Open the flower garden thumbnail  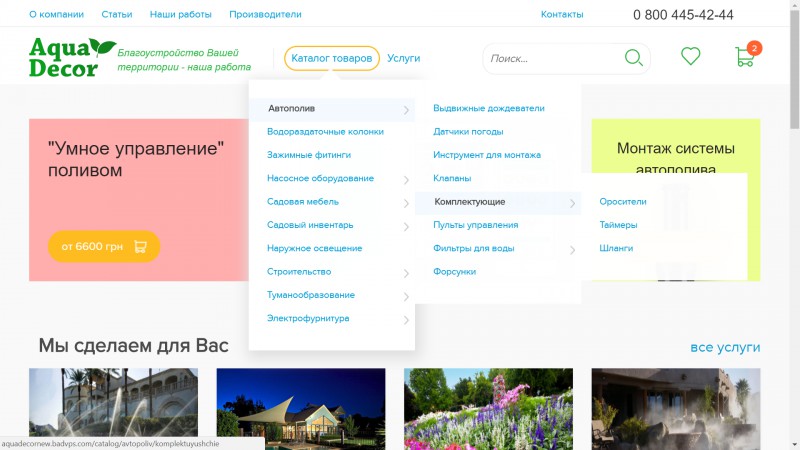488,409
